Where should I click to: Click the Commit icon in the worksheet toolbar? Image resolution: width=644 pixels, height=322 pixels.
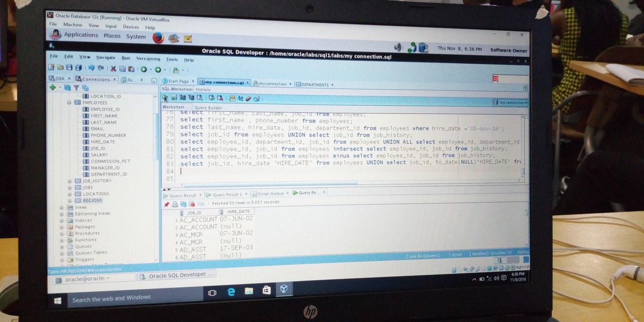(x=211, y=98)
